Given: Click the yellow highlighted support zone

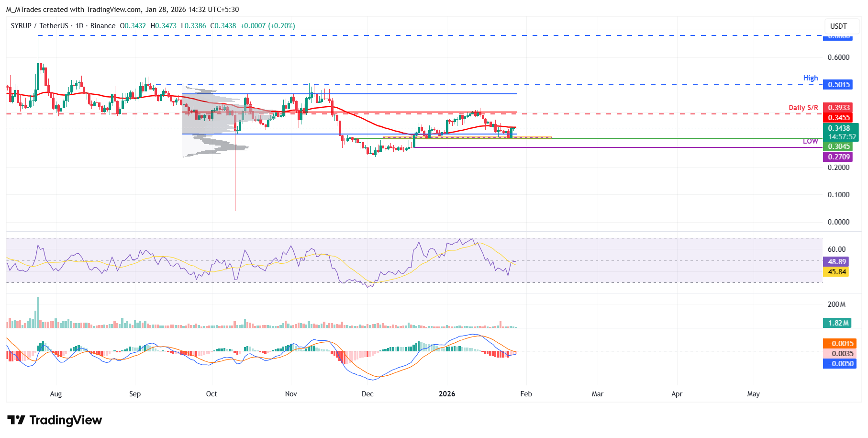Looking at the screenshot, I should [467, 138].
